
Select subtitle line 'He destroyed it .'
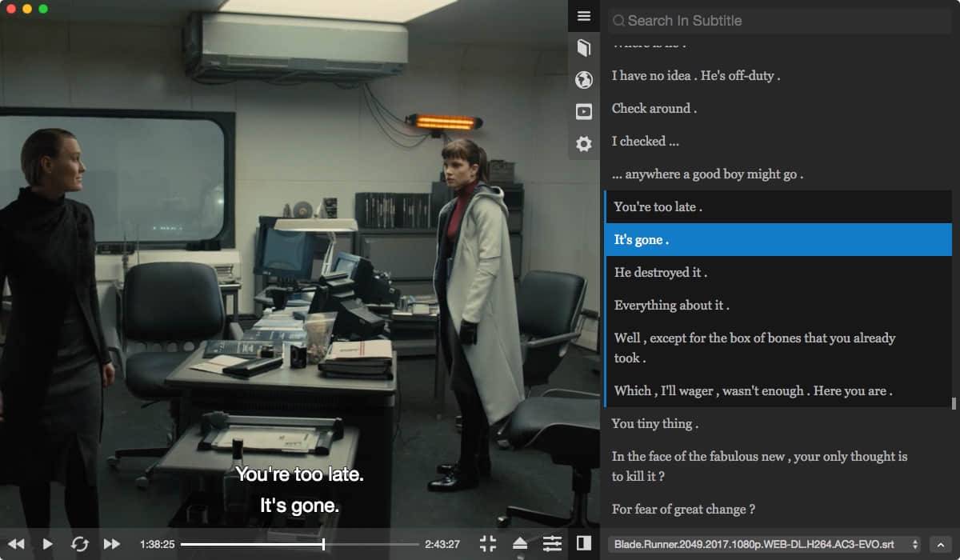(778, 273)
